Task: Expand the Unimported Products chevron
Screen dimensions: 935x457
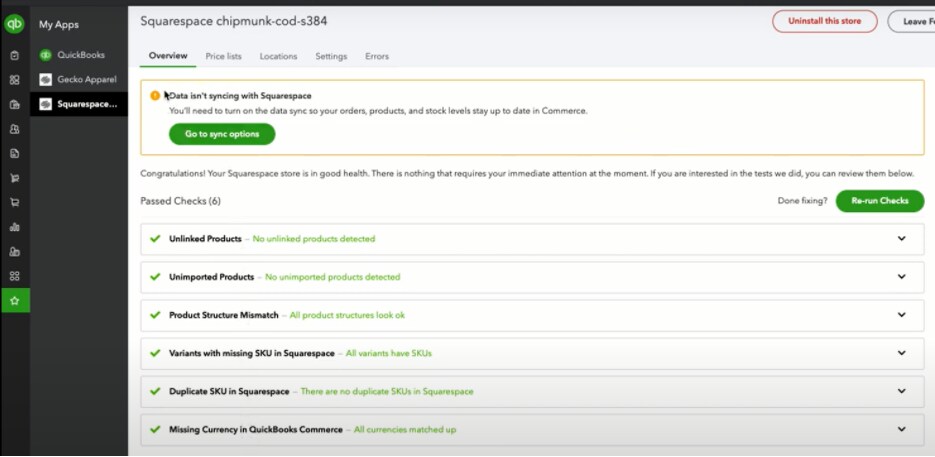Action: coord(902,277)
